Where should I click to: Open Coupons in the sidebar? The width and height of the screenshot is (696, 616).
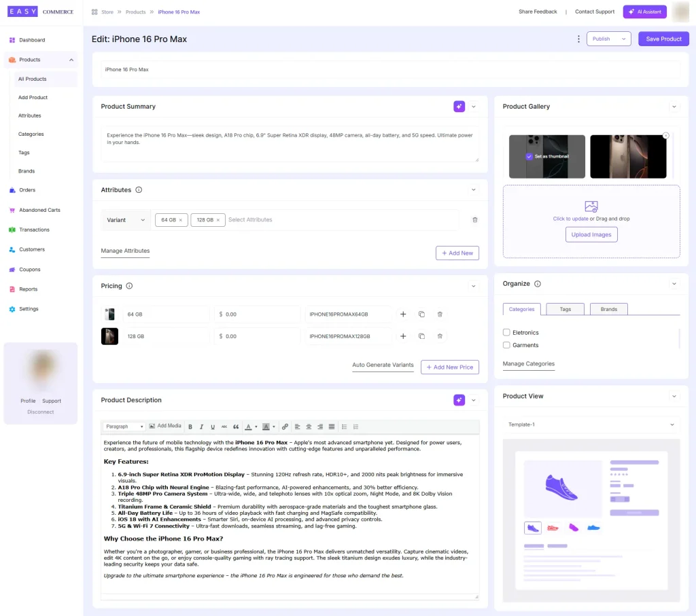click(29, 269)
